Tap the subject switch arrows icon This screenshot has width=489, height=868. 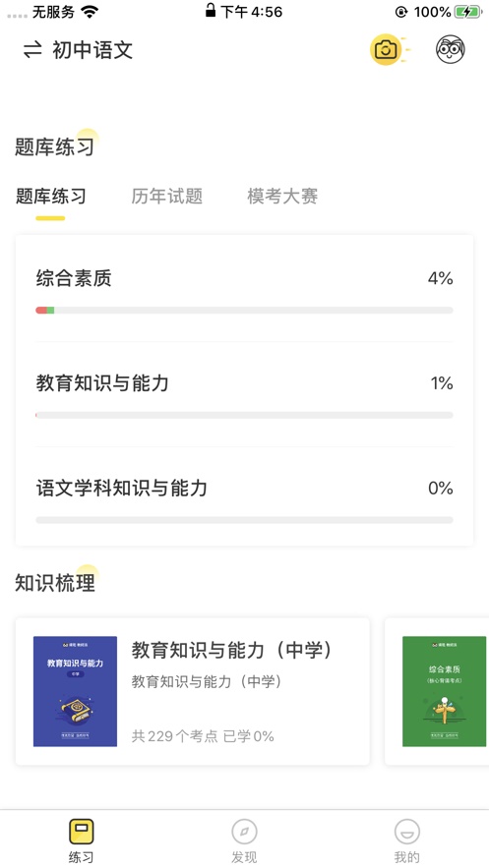(32, 50)
